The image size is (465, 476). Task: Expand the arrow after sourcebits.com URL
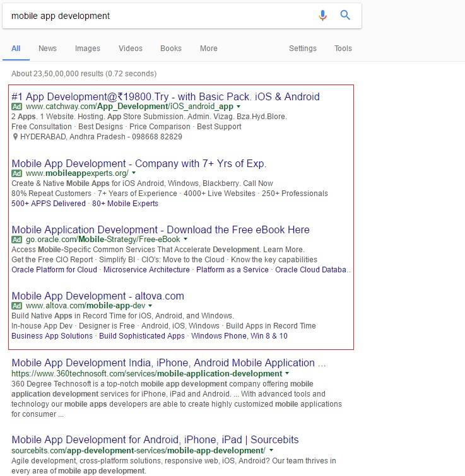coord(271,451)
